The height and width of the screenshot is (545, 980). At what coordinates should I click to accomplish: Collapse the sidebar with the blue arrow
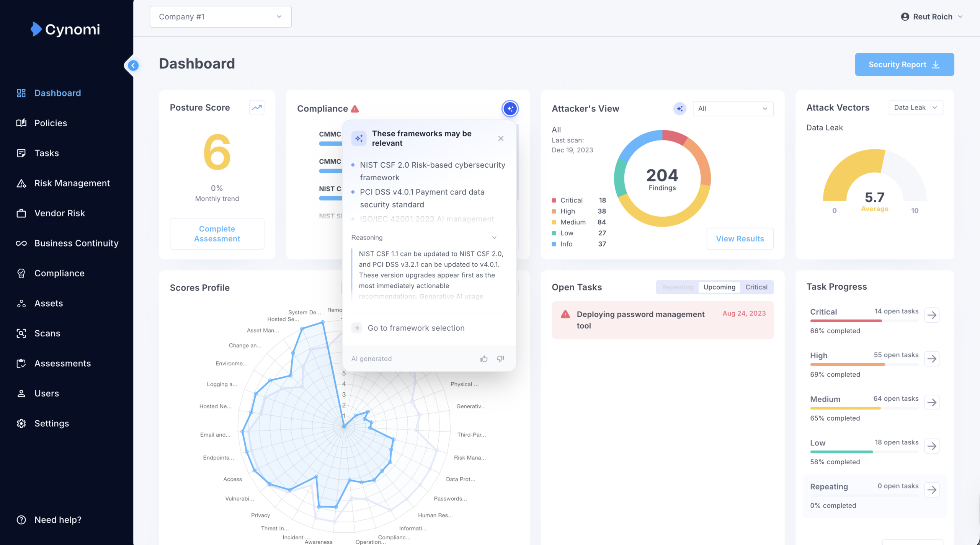coord(133,65)
